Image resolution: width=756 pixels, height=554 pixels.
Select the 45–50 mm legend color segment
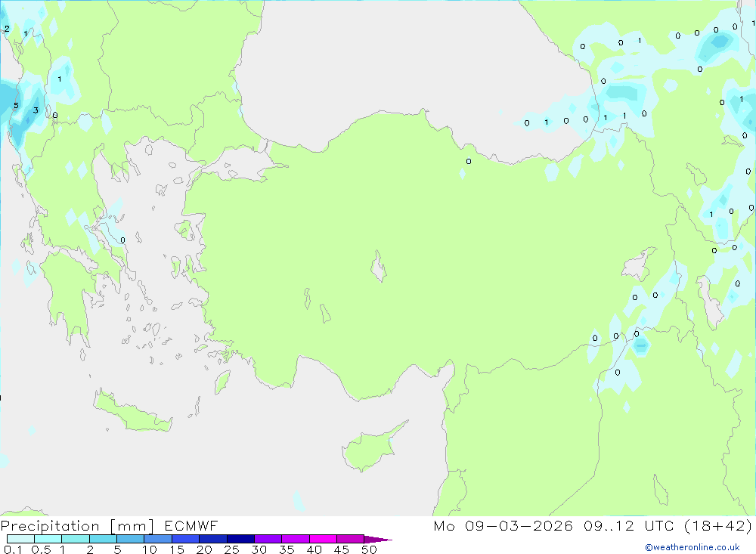pos(351,539)
